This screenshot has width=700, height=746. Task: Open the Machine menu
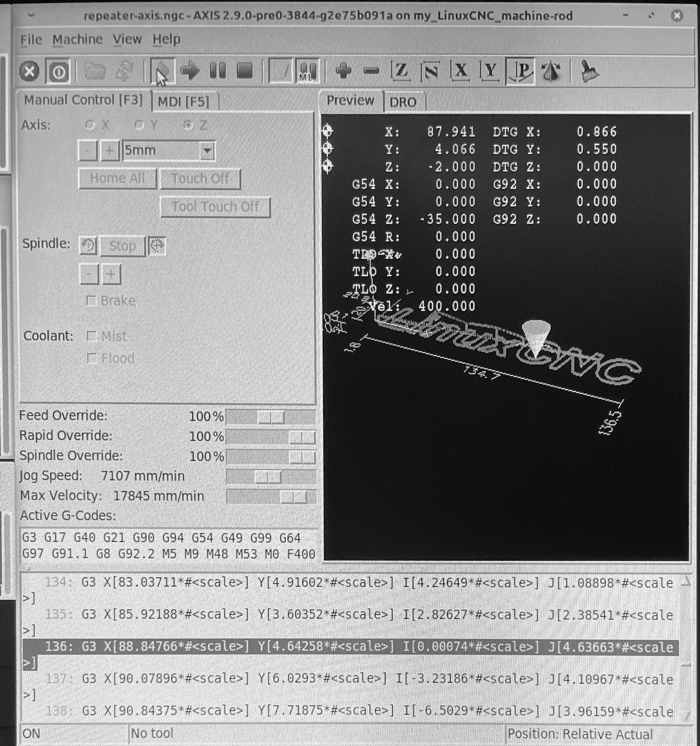click(77, 39)
